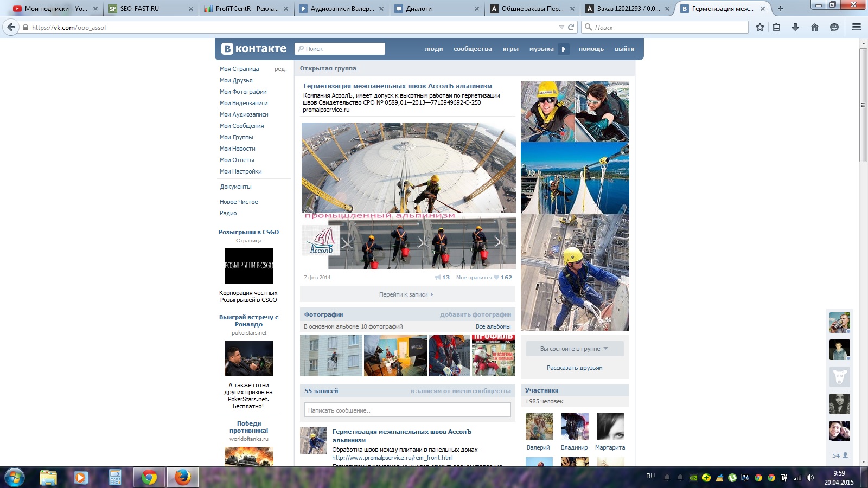The width and height of the screenshot is (868, 488).
Task: Click the 'Перейти к записи' button
Action: (407, 294)
